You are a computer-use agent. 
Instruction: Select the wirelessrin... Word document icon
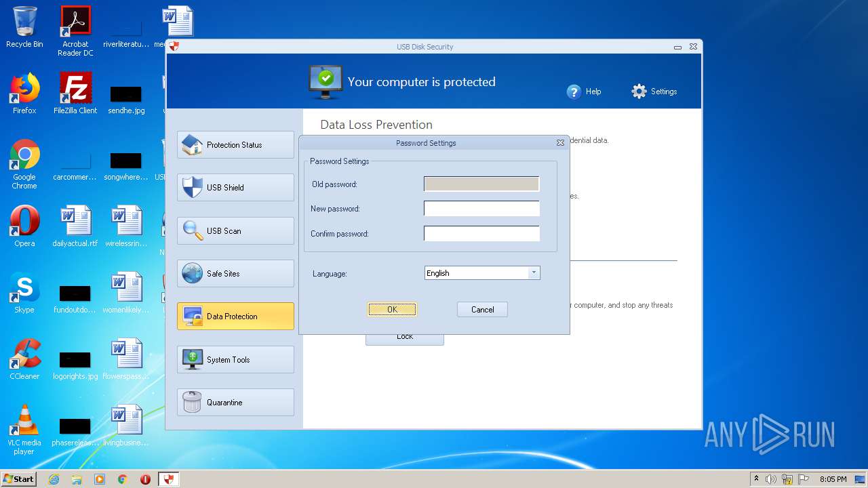pos(126,226)
